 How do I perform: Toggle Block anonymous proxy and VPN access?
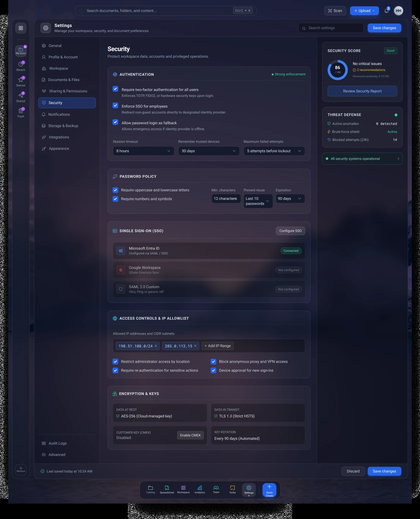coord(213,362)
